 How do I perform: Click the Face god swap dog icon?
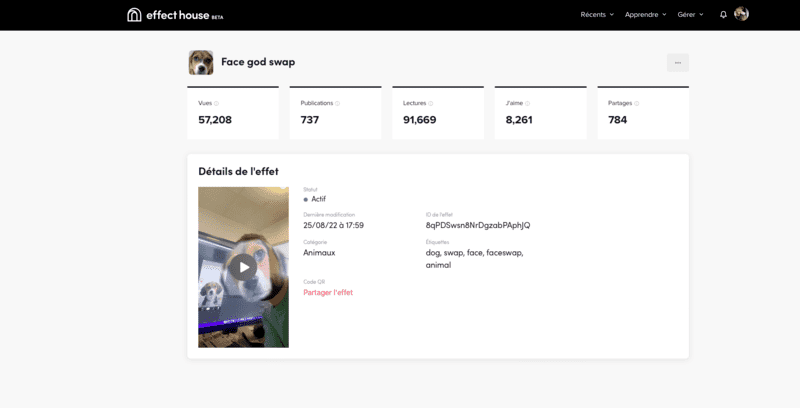[x=201, y=62]
